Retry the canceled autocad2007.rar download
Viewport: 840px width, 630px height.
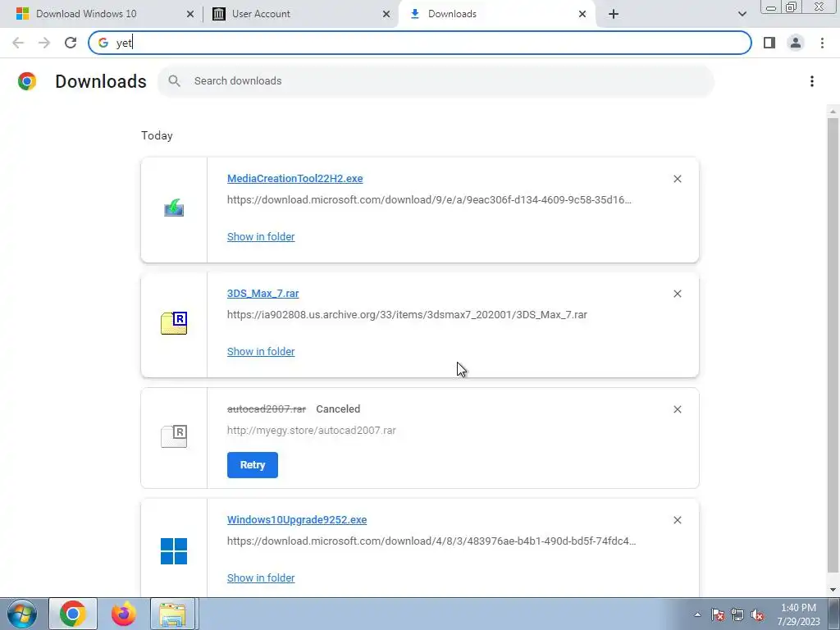[253, 465]
